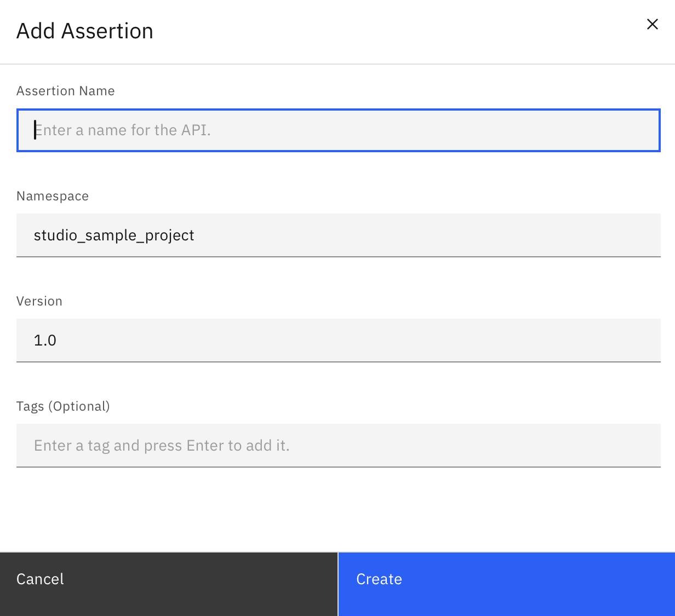Place cursor after the "1.0" version value
This screenshot has width=675, height=616.
pos(57,341)
